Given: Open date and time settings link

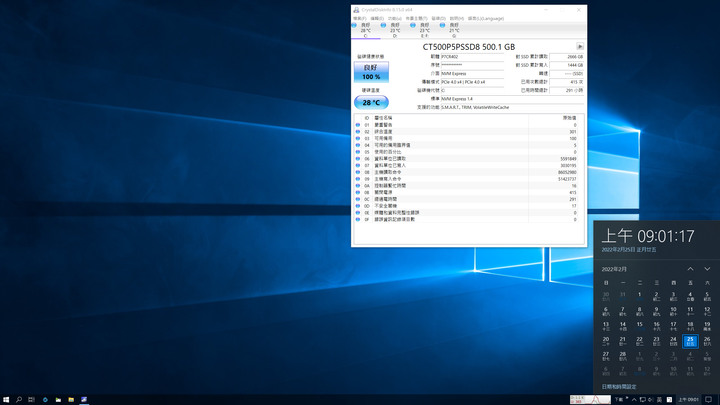Looking at the screenshot, I should pos(619,387).
